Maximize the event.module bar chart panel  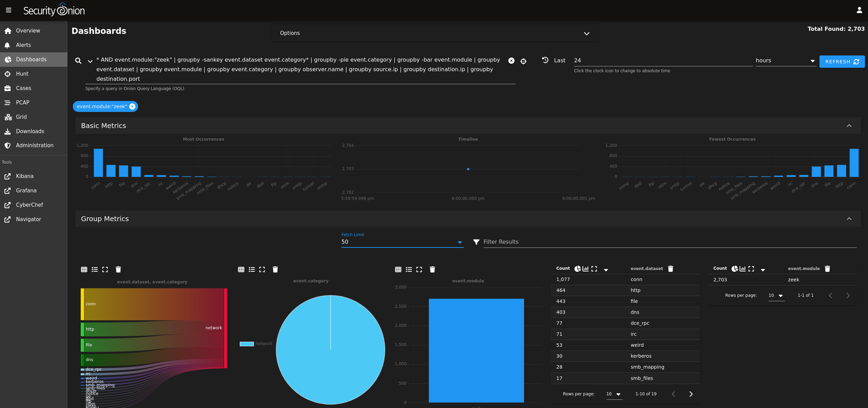point(419,269)
